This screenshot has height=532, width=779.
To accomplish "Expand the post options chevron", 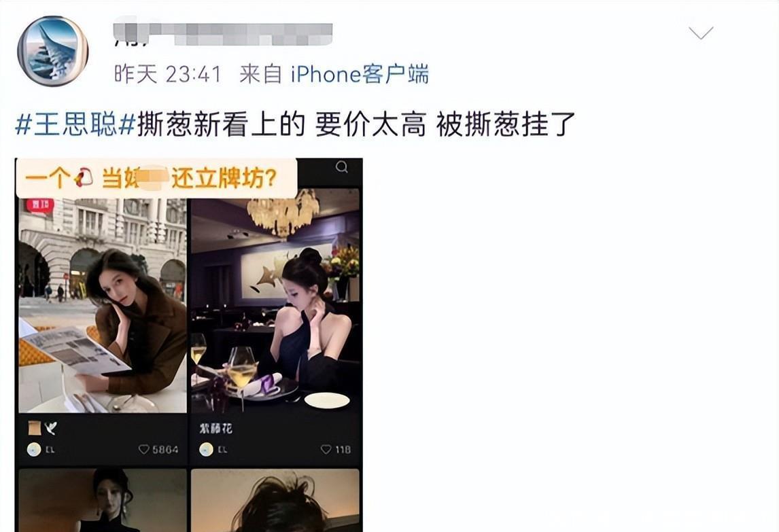I will click(701, 33).
